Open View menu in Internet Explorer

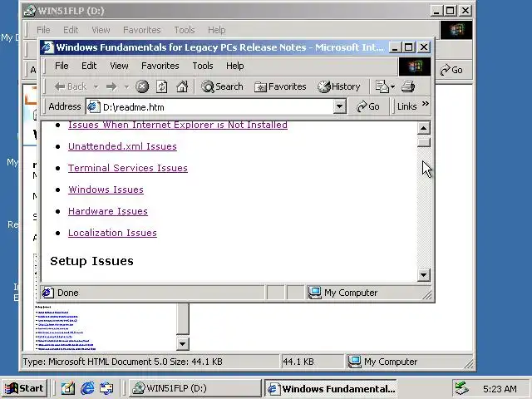pos(119,66)
